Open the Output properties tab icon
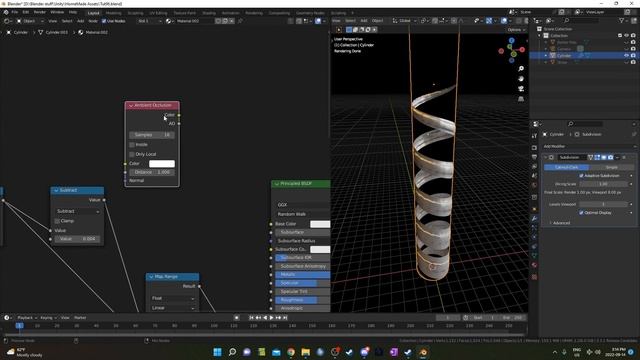Viewport: 640px width, 360px height. 534,157
